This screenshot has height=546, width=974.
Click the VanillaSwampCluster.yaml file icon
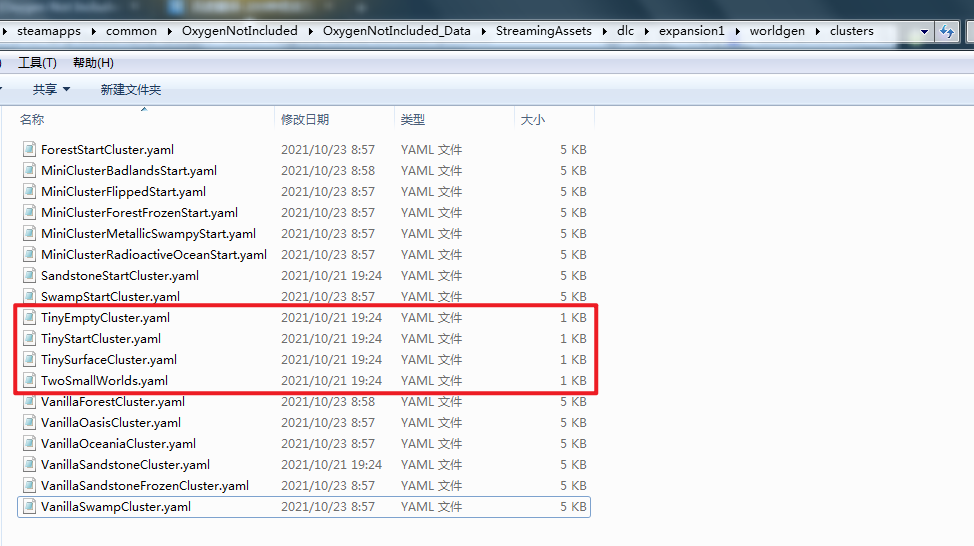coord(29,507)
